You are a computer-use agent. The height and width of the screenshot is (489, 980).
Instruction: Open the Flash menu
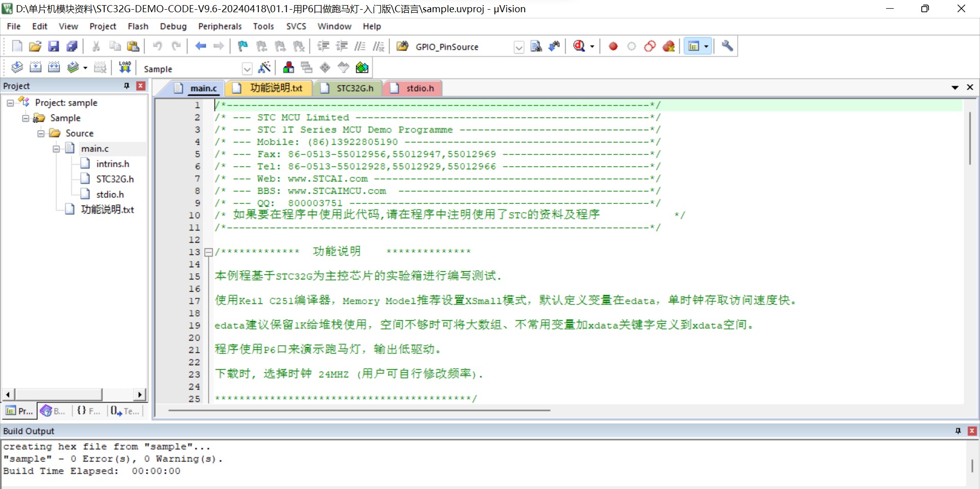pyautogui.click(x=138, y=27)
